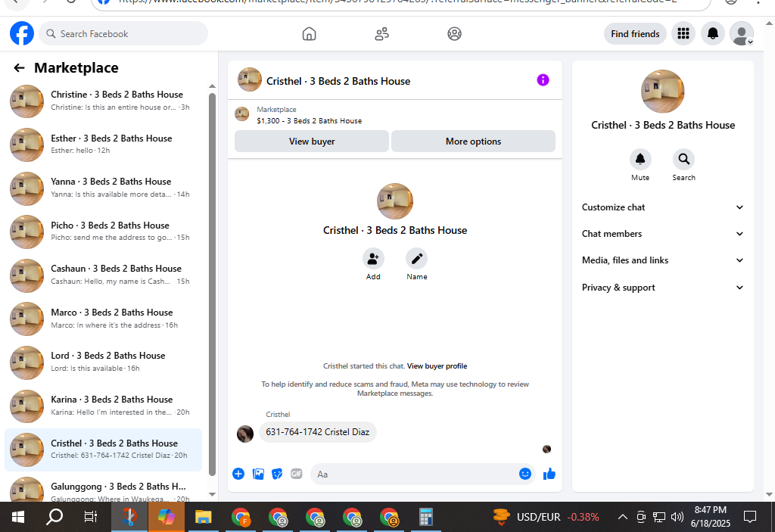Toggle the purple conversation info icon

(543, 80)
